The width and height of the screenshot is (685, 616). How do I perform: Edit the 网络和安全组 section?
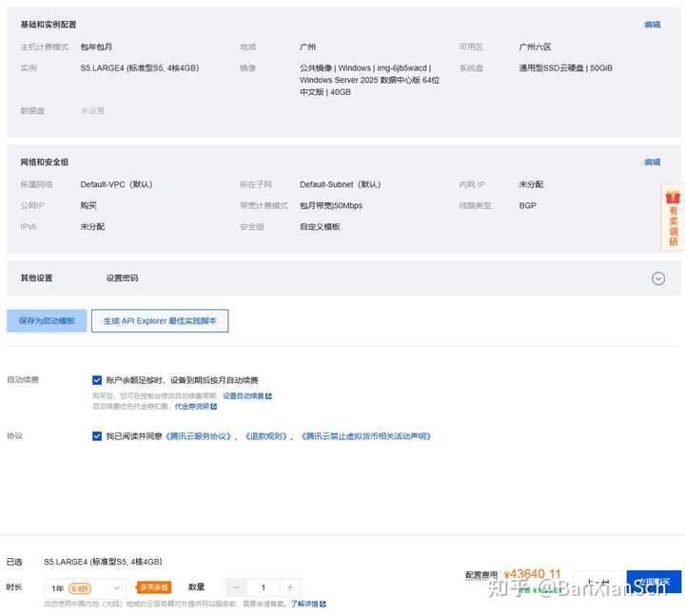pyautogui.click(x=653, y=162)
